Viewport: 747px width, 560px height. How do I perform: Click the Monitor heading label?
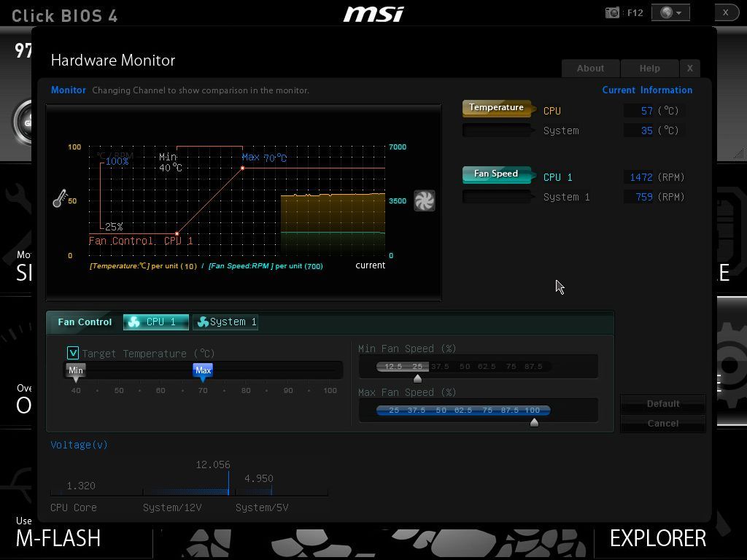[69, 90]
